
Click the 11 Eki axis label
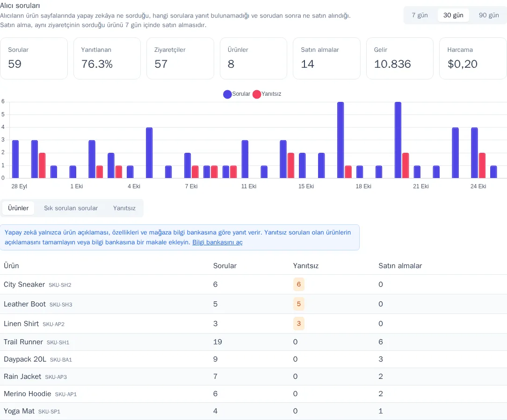click(x=249, y=186)
